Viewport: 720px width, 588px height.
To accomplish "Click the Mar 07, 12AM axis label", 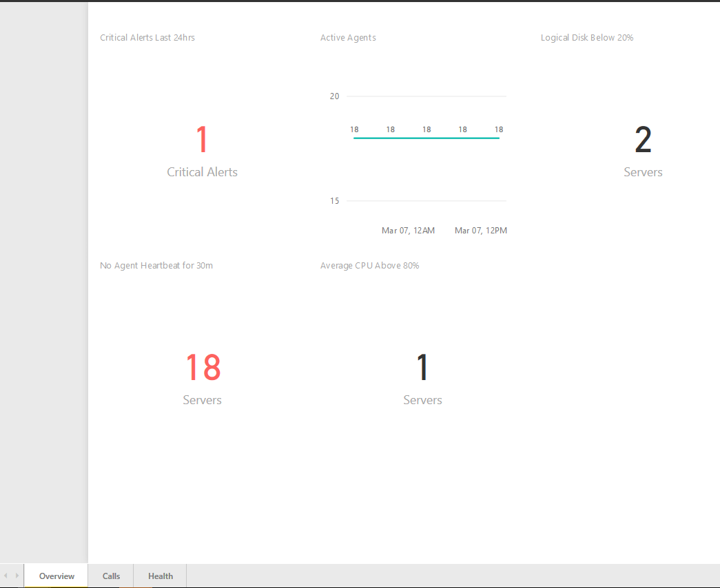I will pos(408,231).
